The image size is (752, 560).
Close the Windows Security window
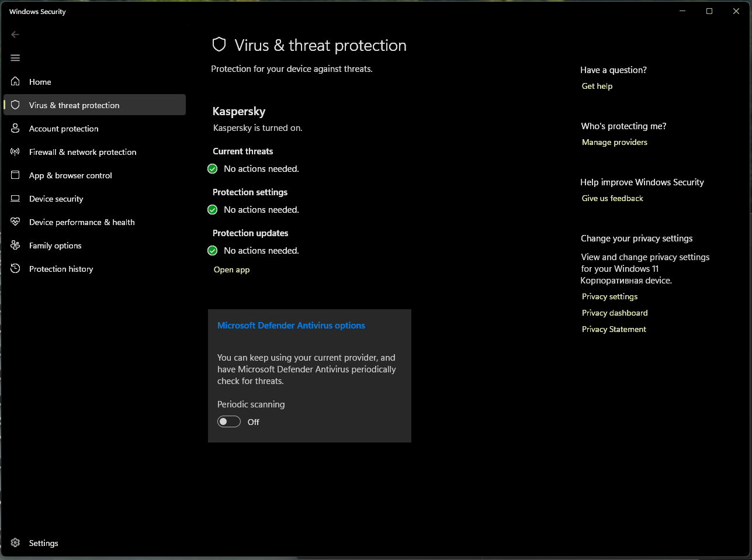[736, 11]
